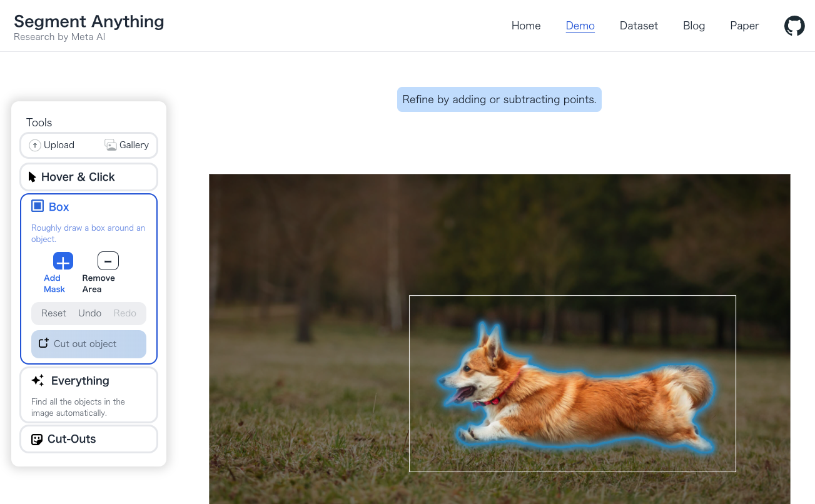Open the Paper link
The image size is (815, 504).
coord(744,26)
